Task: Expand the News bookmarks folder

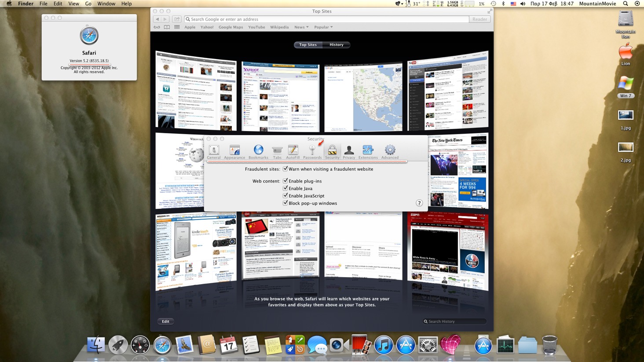Action: pos(301,27)
